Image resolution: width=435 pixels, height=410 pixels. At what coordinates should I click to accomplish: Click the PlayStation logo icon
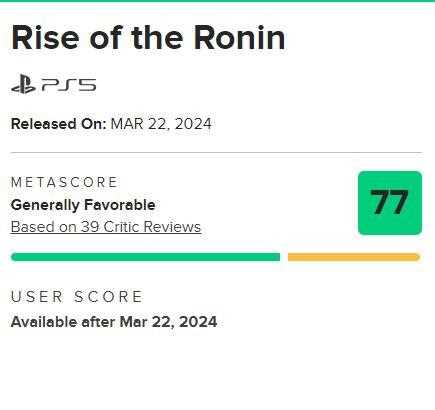point(23,85)
